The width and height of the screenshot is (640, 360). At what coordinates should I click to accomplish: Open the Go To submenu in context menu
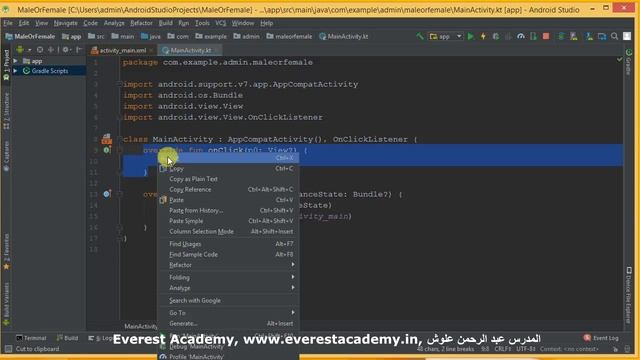pos(228,313)
